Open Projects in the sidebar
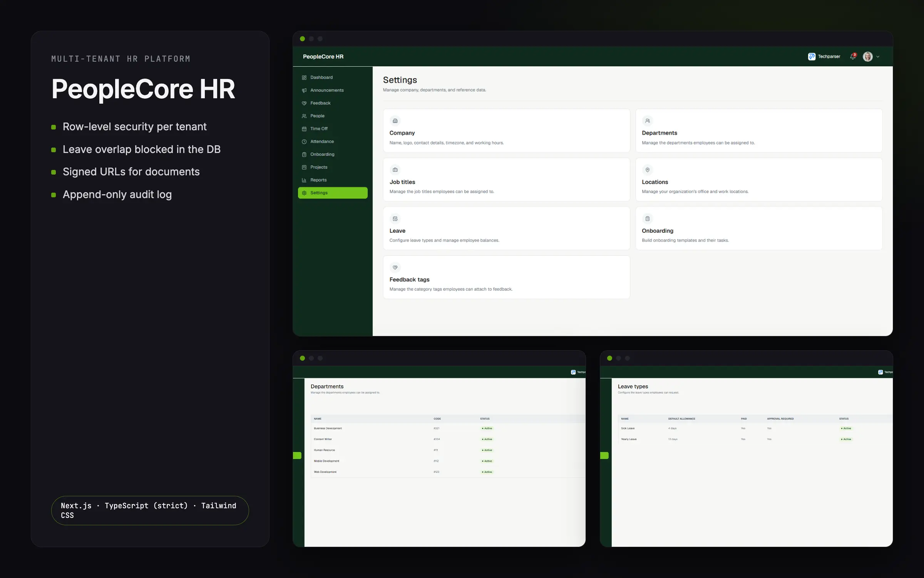This screenshot has height=578, width=924. pos(333,167)
